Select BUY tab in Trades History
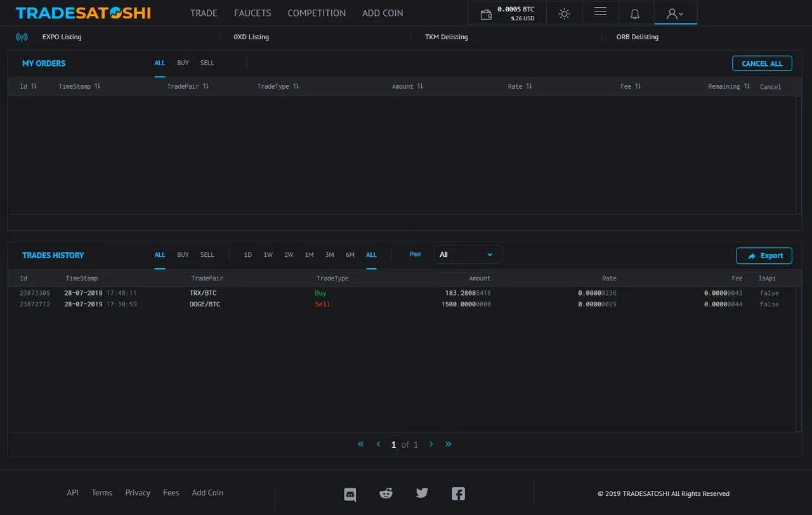This screenshot has height=515, width=812. (x=183, y=255)
